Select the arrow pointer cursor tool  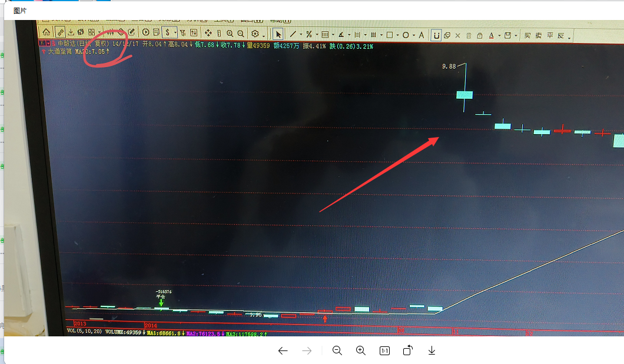point(278,34)
